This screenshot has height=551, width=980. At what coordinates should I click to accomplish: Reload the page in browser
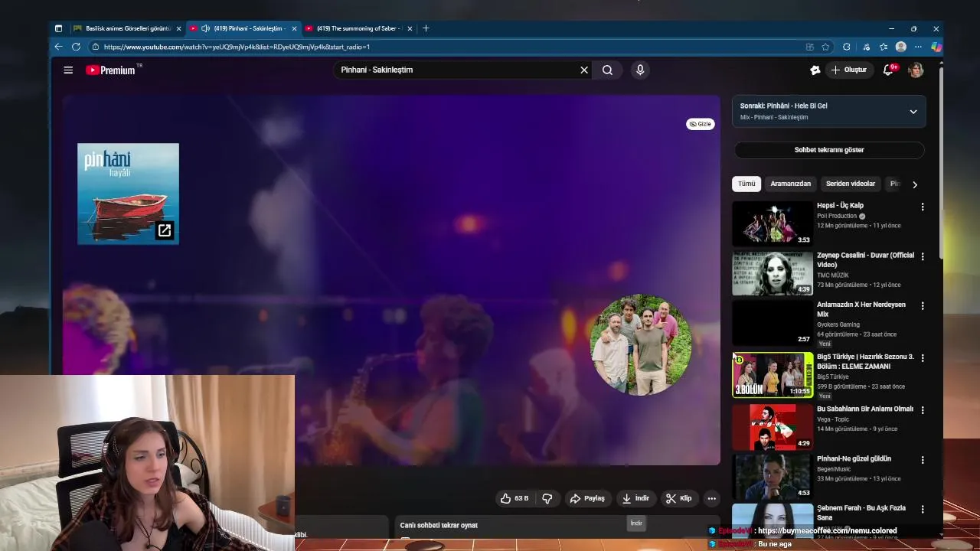click(x=76, y=47)
